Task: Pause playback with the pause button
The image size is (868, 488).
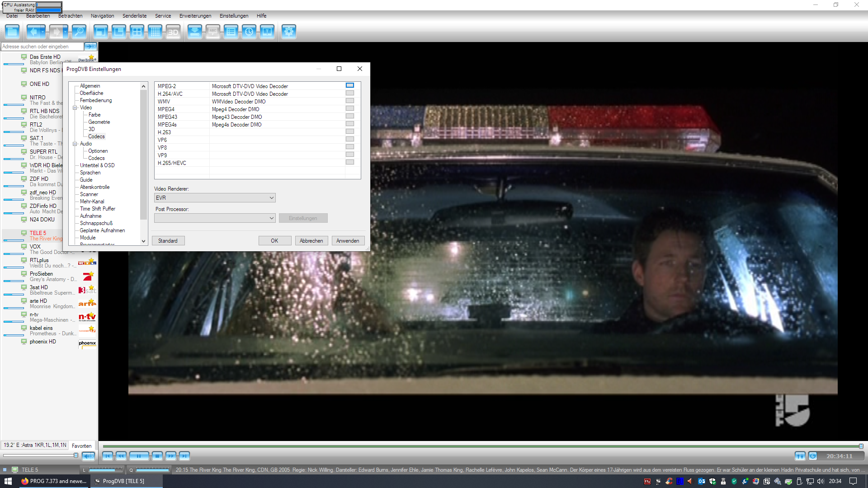Action: [x=139, y=456]
